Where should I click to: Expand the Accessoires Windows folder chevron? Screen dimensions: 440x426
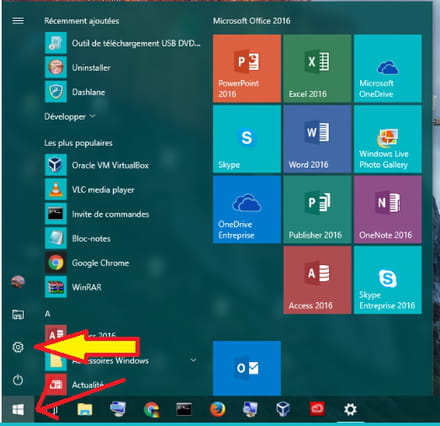[x=193, y=360]
